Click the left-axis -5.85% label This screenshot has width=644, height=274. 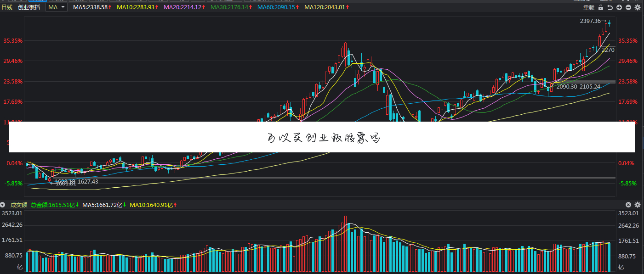point(13,184)
